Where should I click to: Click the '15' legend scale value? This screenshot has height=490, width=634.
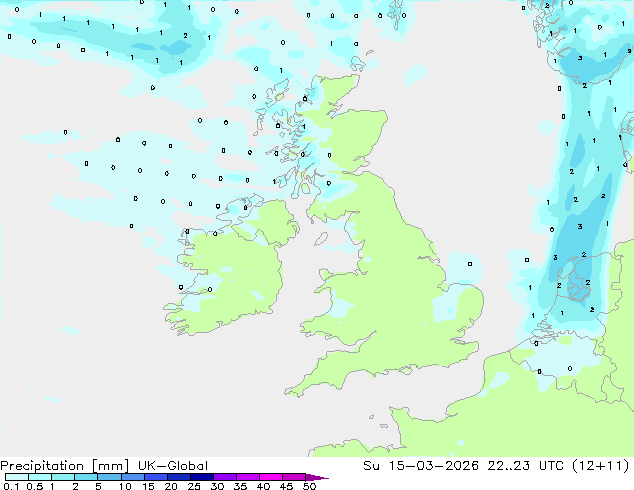tap(148, 486)
